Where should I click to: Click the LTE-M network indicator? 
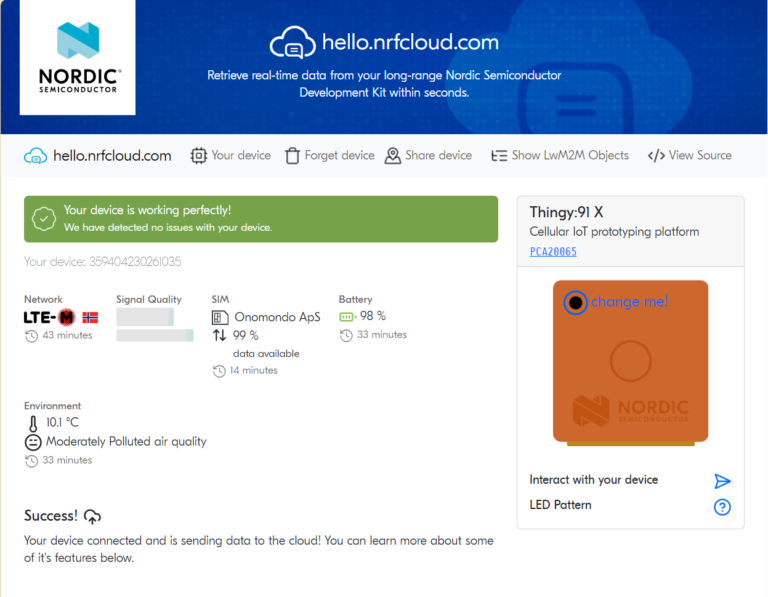click(x=50, y=317)
